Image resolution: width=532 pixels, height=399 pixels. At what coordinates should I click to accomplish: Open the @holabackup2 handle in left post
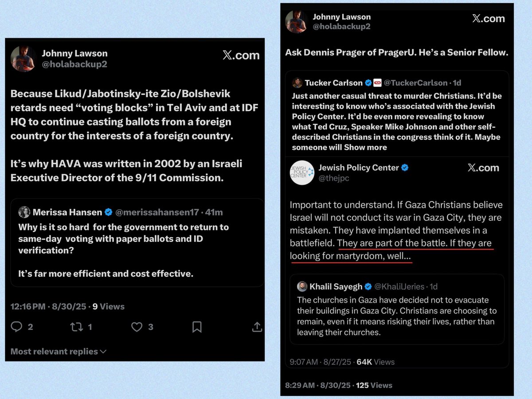[x=74, y=64]
